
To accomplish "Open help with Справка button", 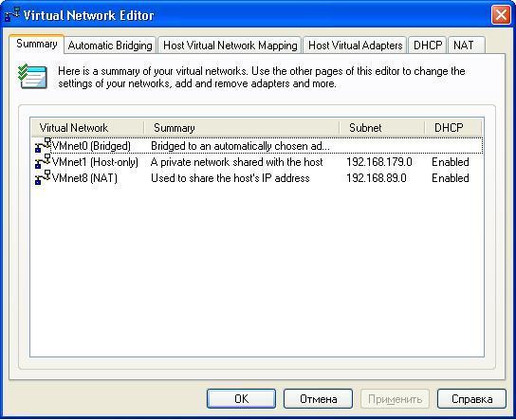I will point(471,399).
